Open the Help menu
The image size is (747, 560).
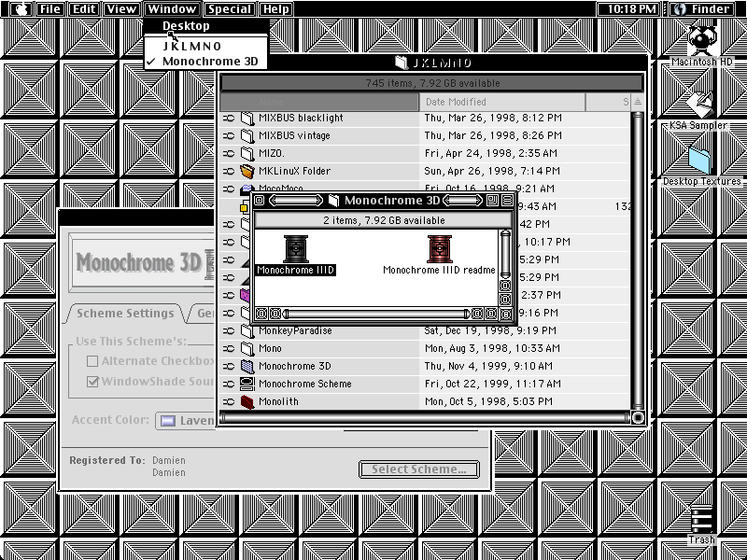click(x=275, y=9)
